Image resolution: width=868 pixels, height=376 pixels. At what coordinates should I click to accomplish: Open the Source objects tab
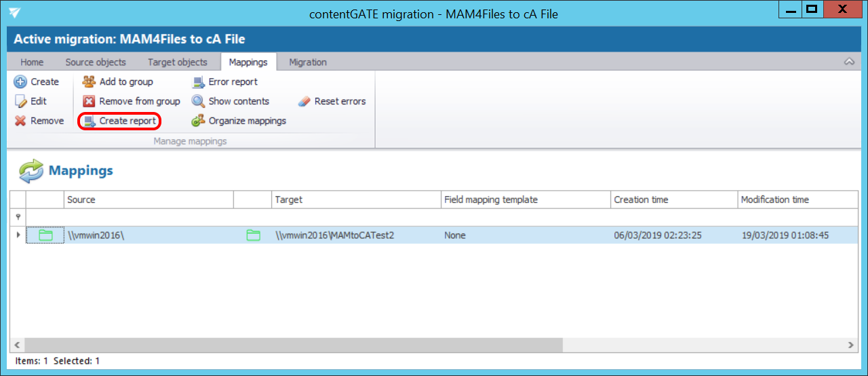pyautogui.click(x=96, y=62)
